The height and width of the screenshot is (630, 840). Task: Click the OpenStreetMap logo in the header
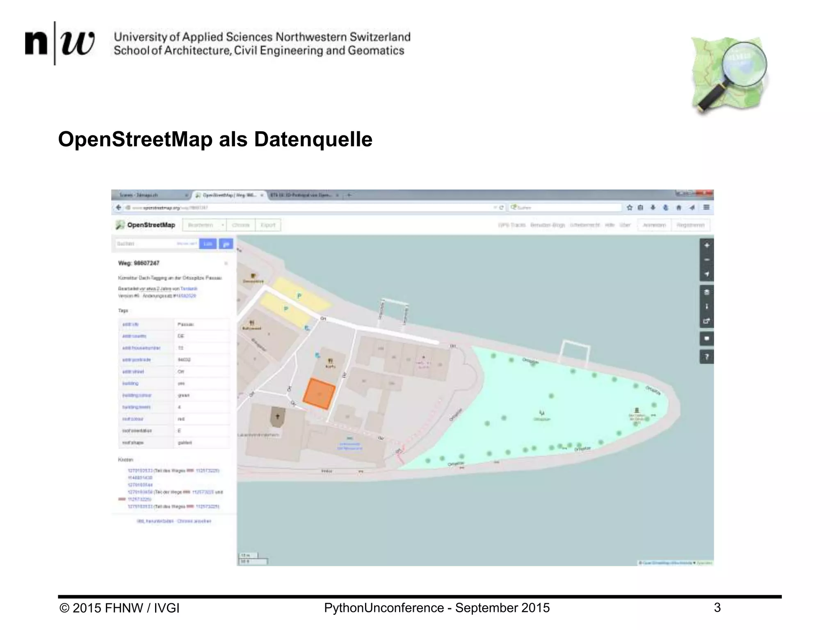145,225
